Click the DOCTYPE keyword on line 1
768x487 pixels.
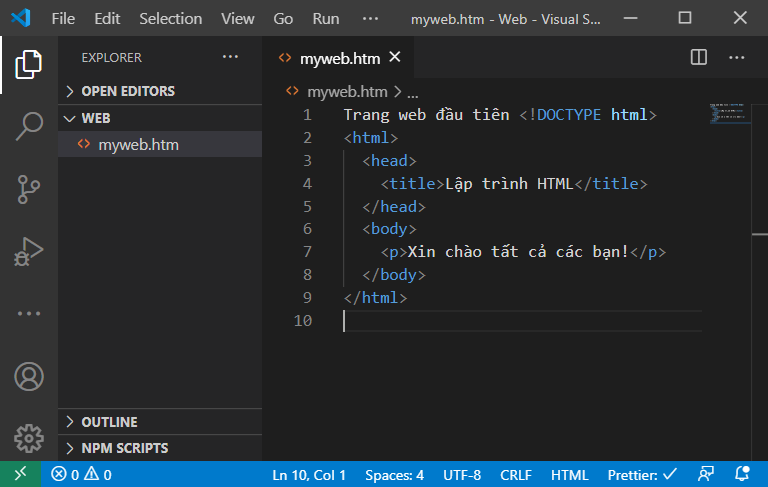point(568,115)
